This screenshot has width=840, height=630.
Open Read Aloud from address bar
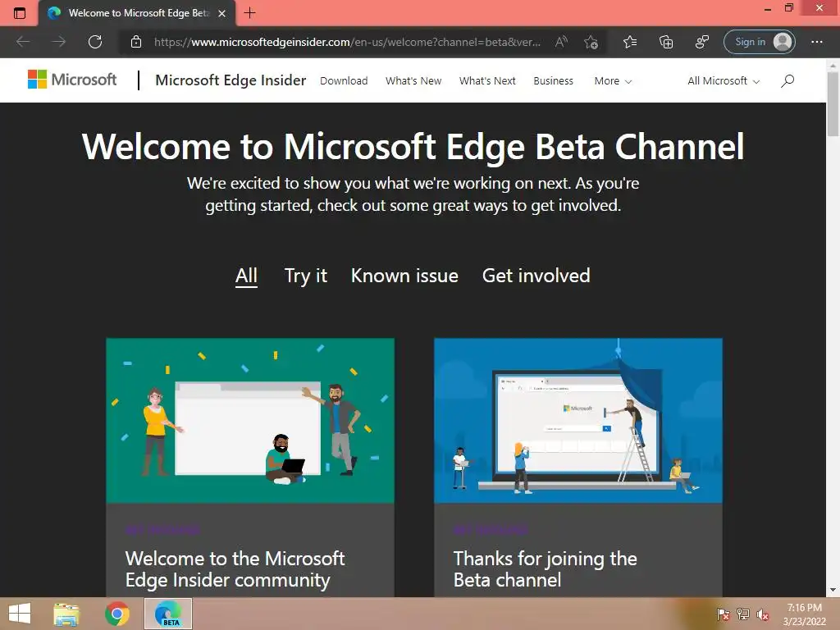click(x=561, y=42)
